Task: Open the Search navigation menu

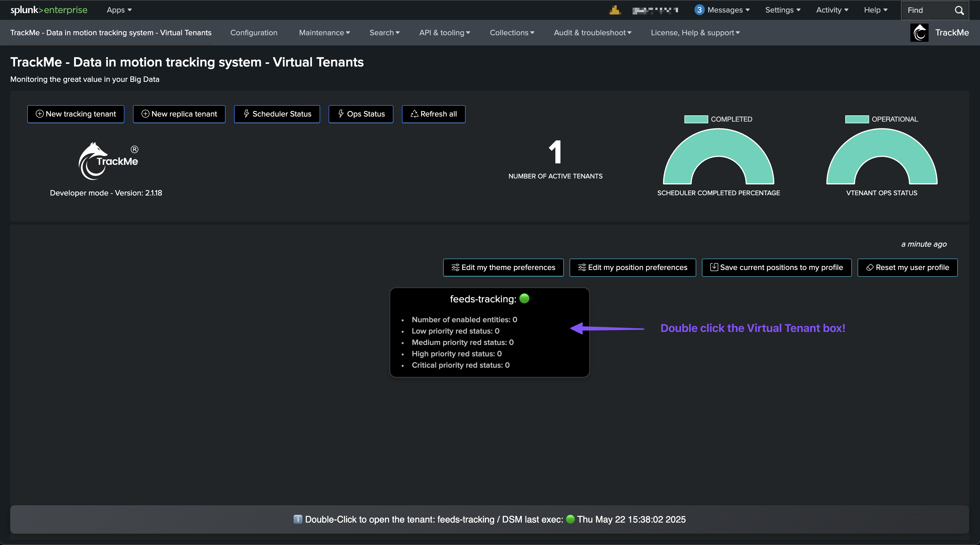Action: tap(384, 33)
